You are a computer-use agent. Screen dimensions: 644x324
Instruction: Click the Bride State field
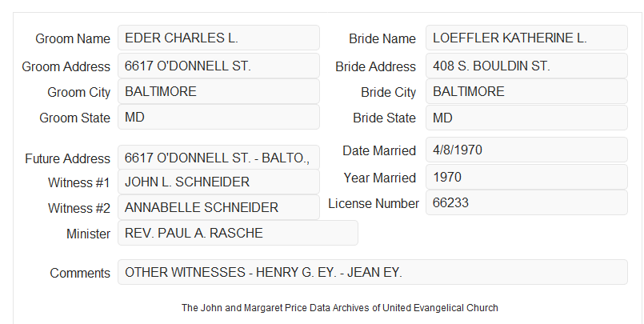coord(526,118)
